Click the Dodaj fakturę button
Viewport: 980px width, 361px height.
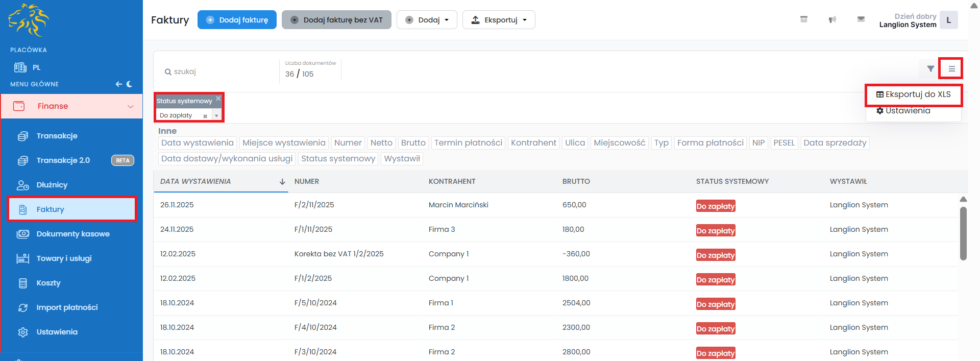click(237, 20)
